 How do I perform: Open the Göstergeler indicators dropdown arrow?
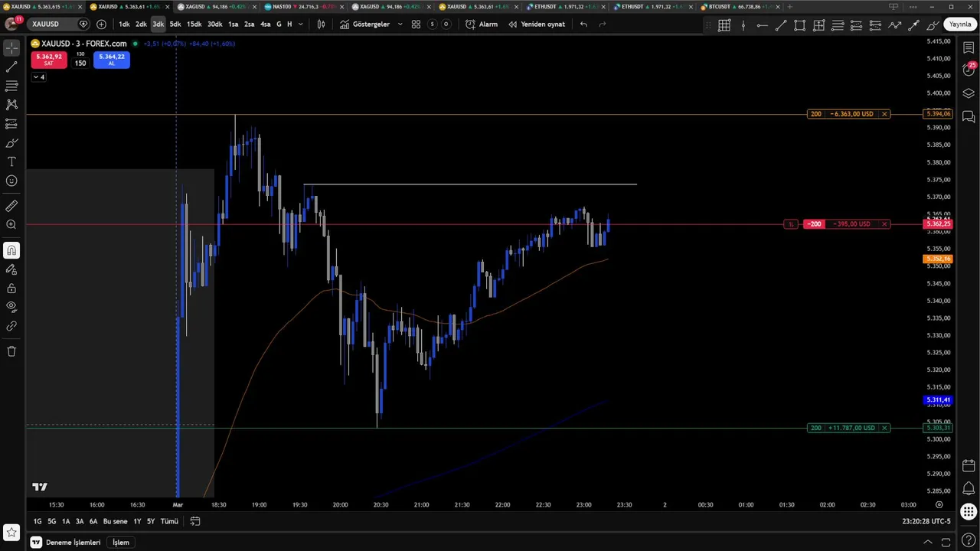pyautogui.click(x=400, y=24)
